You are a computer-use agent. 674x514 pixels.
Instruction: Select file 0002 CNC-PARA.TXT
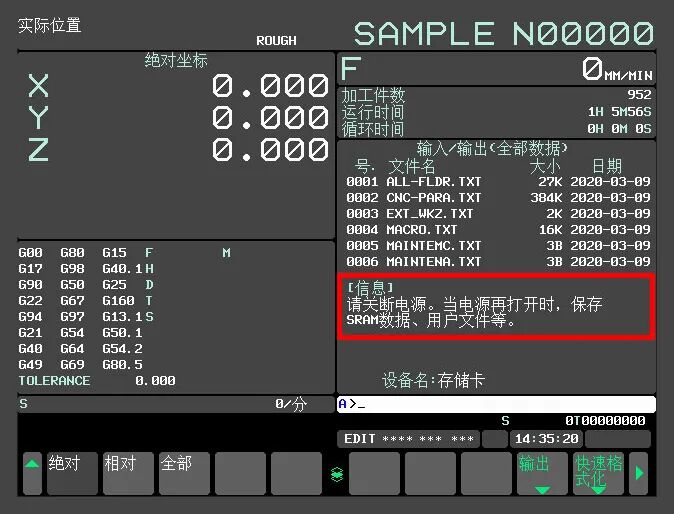(498, 198)
